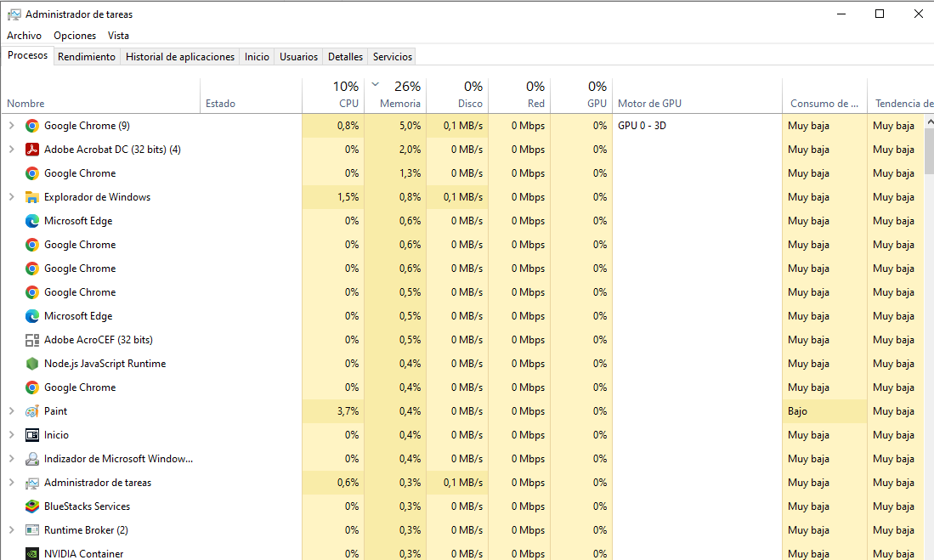Expand the Explorador de Windows process
This screenshot has width=934, height=560.
[11, 197]
